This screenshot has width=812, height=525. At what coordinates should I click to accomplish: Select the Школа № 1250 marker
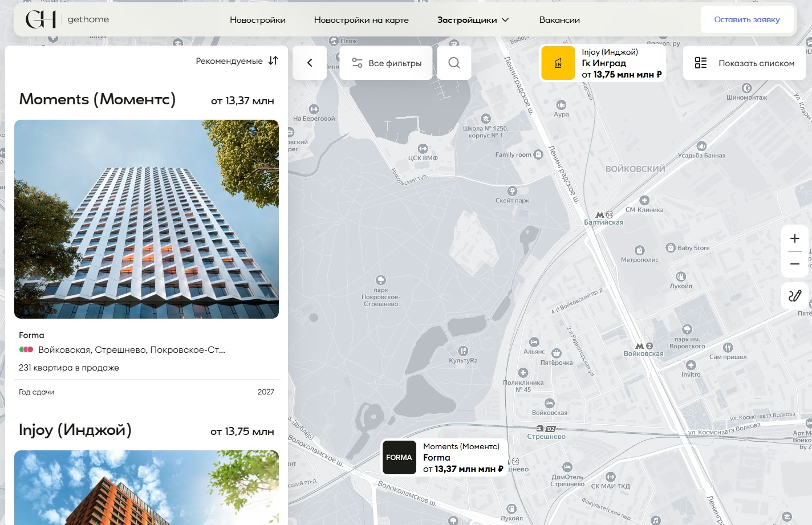pyautogui.click(x=485, y=119)
